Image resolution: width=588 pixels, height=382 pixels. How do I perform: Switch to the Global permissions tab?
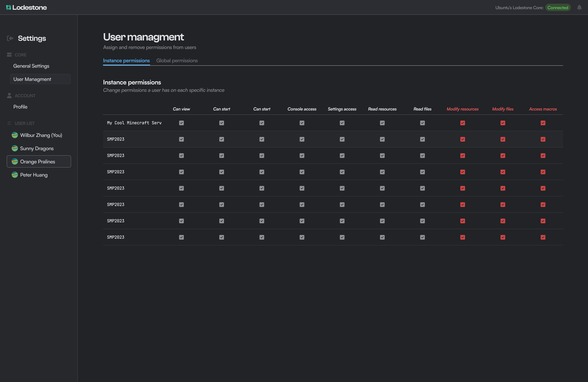click(x=177, y=60)
